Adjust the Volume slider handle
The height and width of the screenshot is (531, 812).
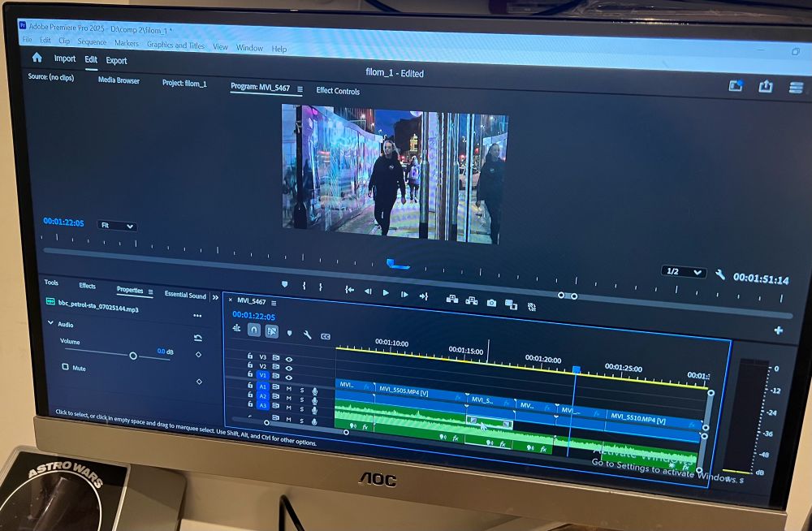point(133,356)
